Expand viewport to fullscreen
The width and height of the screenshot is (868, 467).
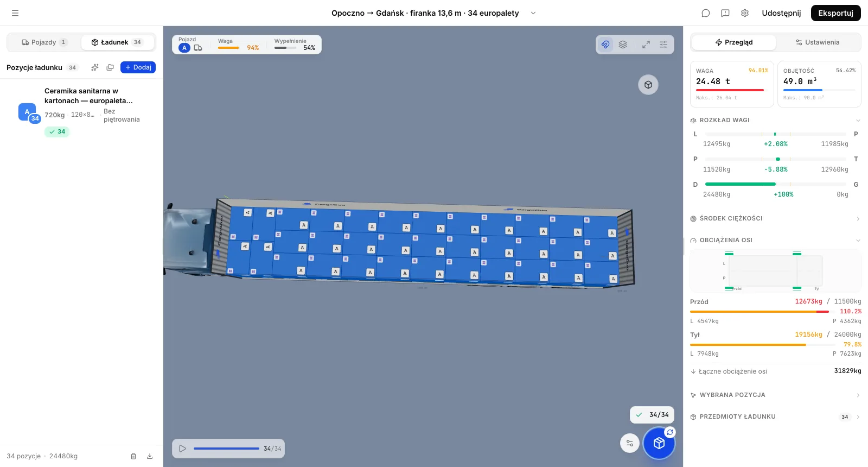coord(646,45)
